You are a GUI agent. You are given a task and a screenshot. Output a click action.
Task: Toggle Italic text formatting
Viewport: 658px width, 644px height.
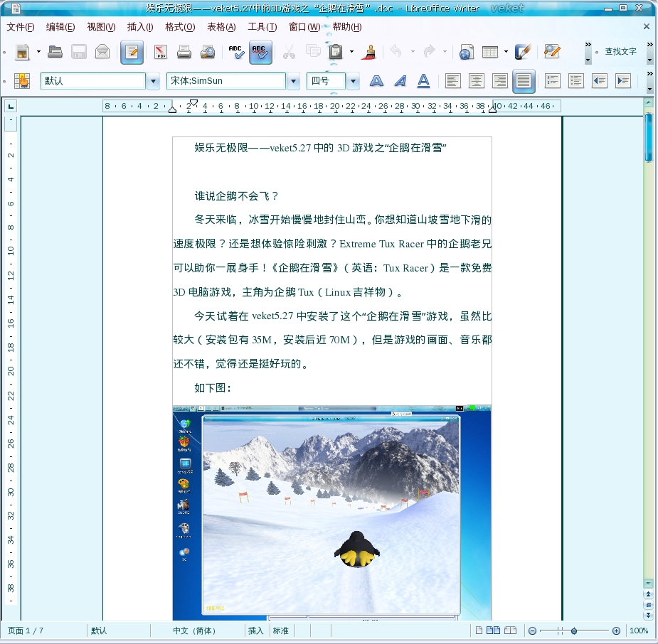[400, 81]
